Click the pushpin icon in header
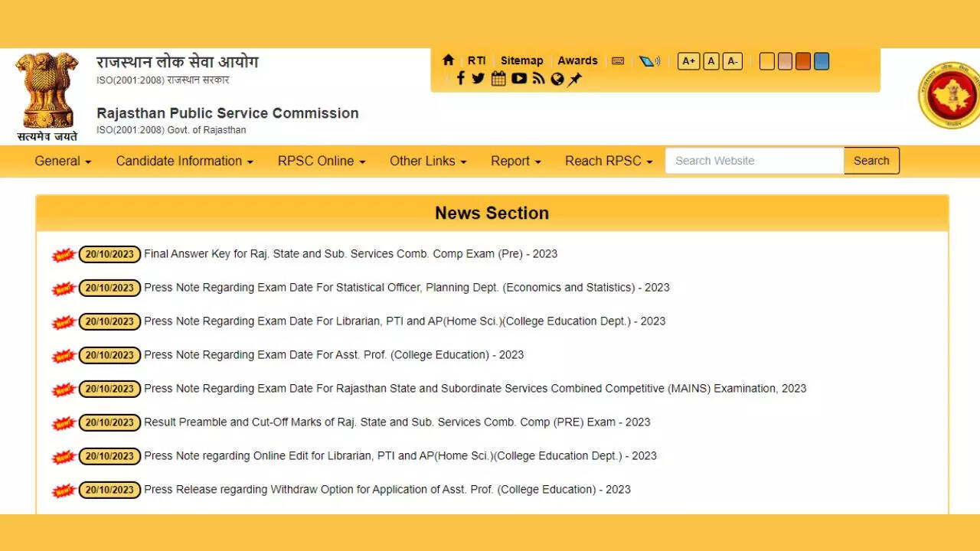Viewport: 980px width, 551px height. tap(574, 79)
